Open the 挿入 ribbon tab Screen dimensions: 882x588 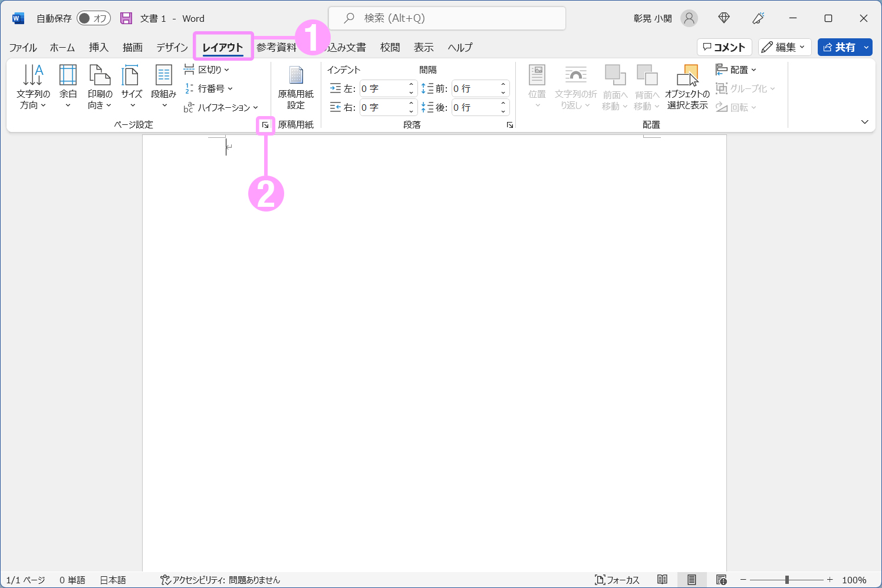coord(98,47)
